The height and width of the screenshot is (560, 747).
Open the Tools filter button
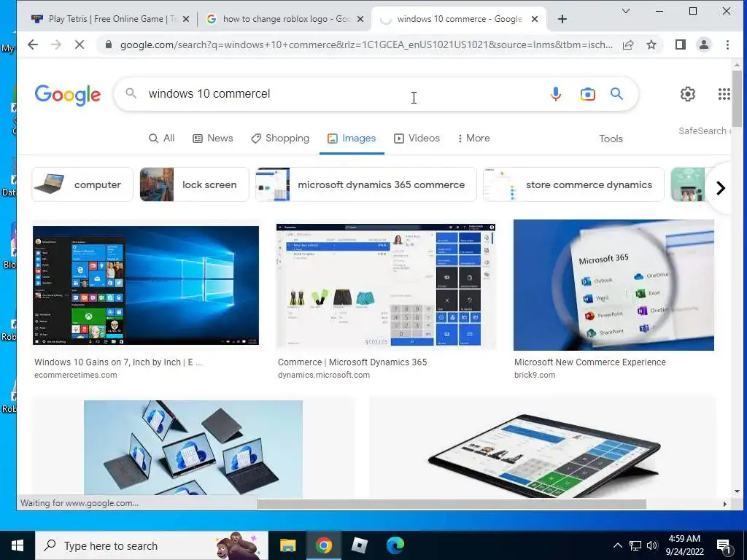[x=611, y=139]
